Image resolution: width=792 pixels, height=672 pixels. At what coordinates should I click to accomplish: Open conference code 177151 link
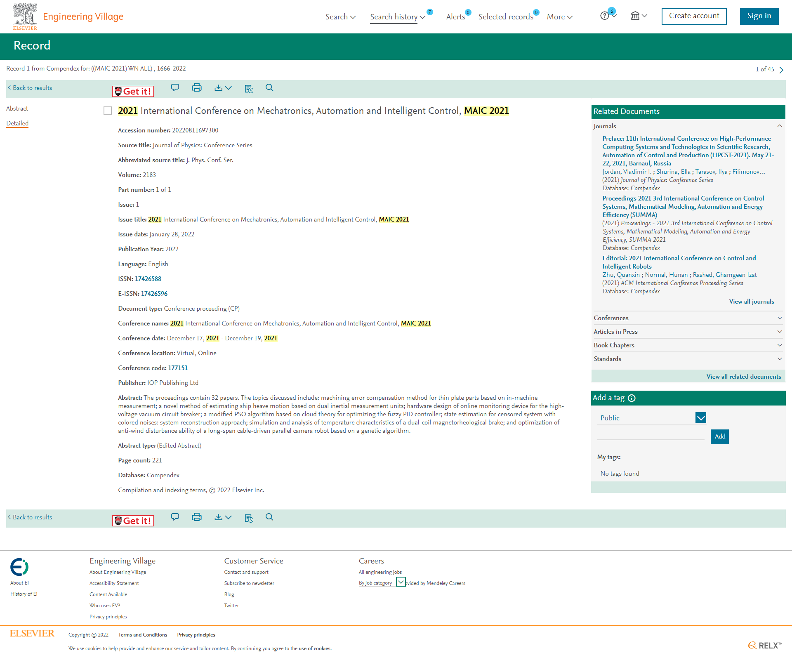tap(178, 368)
